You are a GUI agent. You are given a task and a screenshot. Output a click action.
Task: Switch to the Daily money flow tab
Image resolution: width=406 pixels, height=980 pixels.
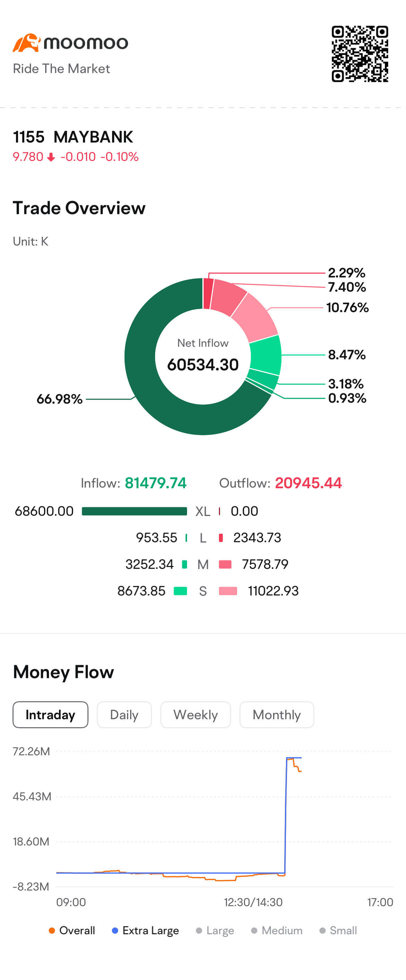[x=124, y=714]
